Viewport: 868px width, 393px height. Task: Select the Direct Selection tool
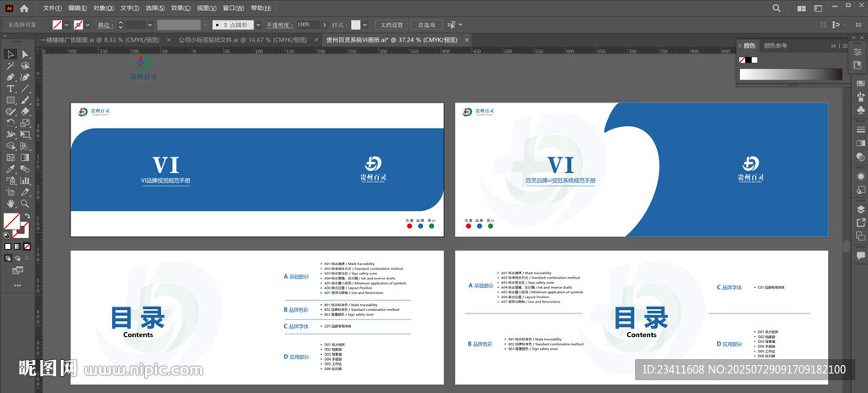pos(25,54)
